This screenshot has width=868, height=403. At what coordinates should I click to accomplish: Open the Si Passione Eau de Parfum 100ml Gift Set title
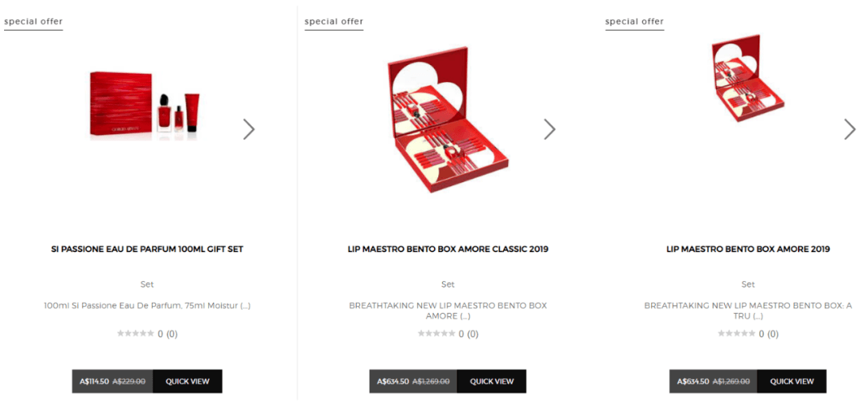147,250
